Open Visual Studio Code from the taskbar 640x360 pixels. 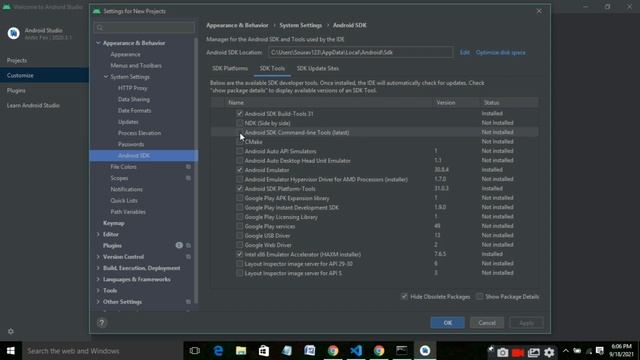coord(356,351)
